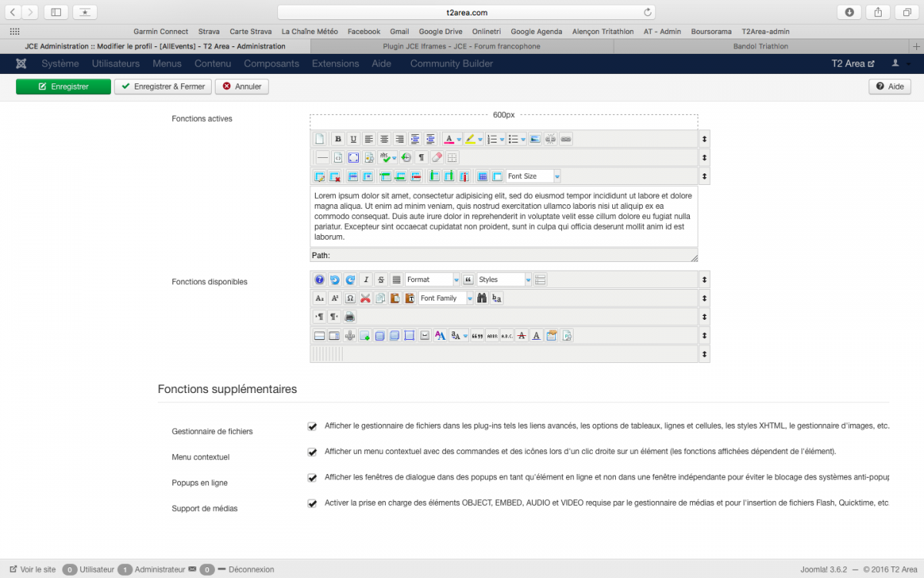Viewport: 924px width, 578px height.
Task: Switch to Plugin JCE Iframes forum tab
Action: click(462, 46)
